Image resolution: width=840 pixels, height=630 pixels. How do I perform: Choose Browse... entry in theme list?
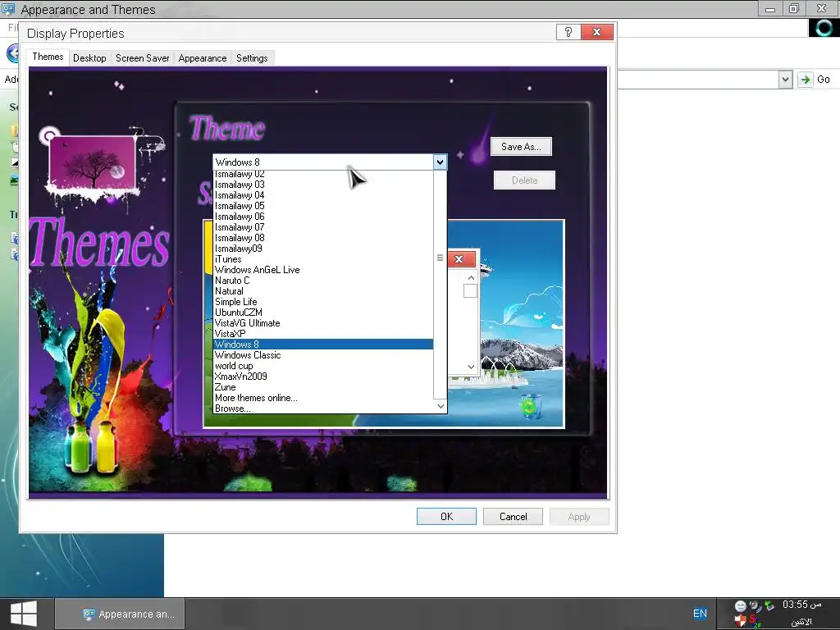tap(323, 409)
